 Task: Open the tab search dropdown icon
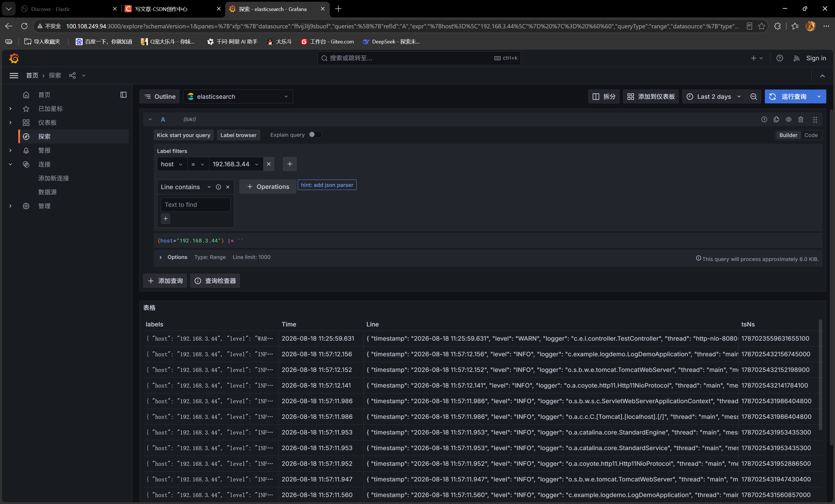click(x=9, y=9)
